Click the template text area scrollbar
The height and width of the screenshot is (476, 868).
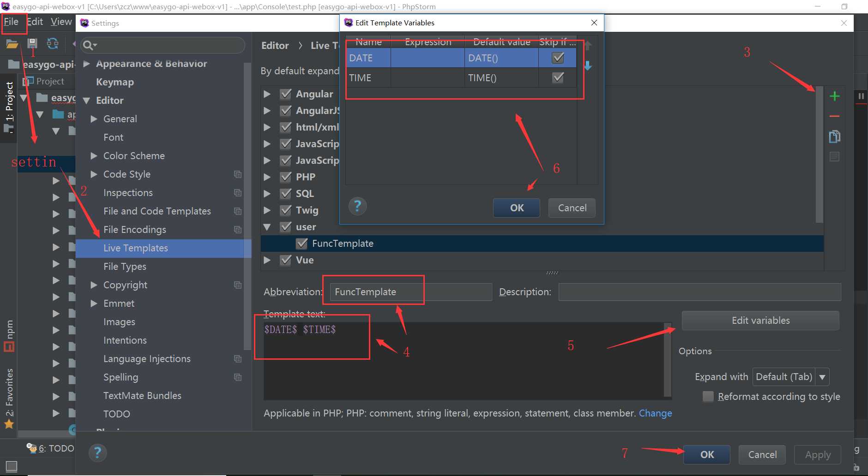click(668, 360)
